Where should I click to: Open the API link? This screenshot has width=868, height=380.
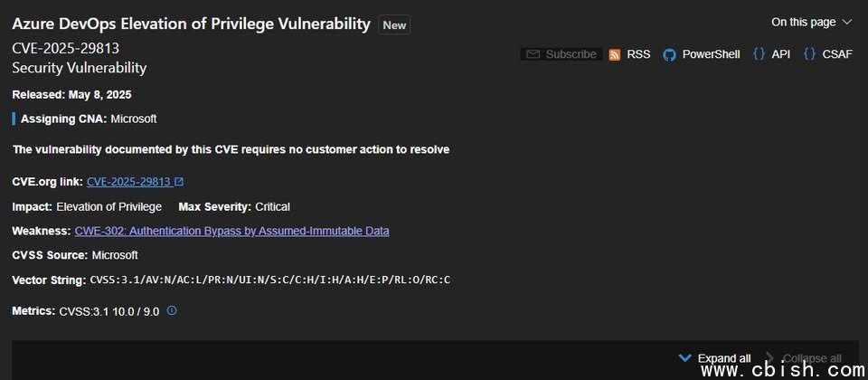pyautogui.click(x=771, y=54)
